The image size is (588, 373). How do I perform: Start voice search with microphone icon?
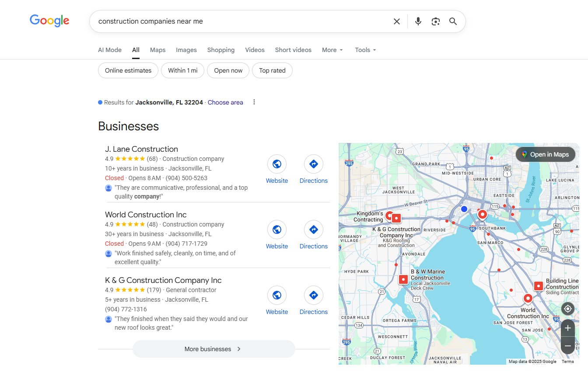click(418, 21)
